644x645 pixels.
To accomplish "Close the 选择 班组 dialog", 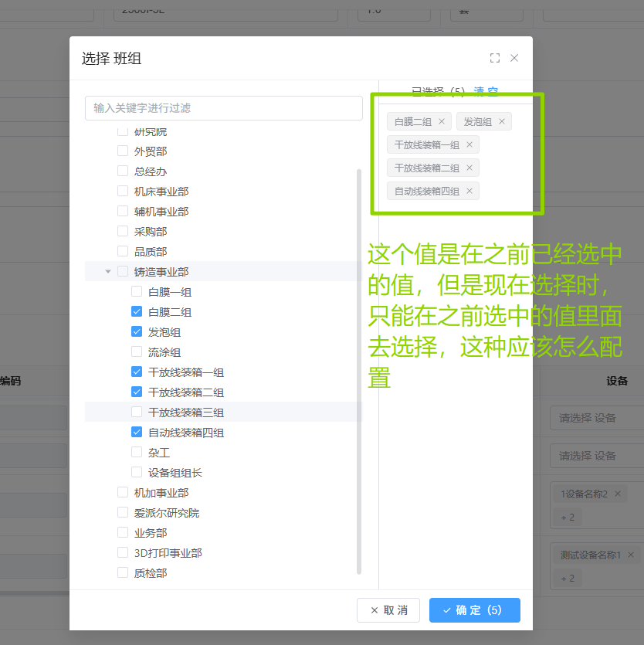I will point(514,58).
